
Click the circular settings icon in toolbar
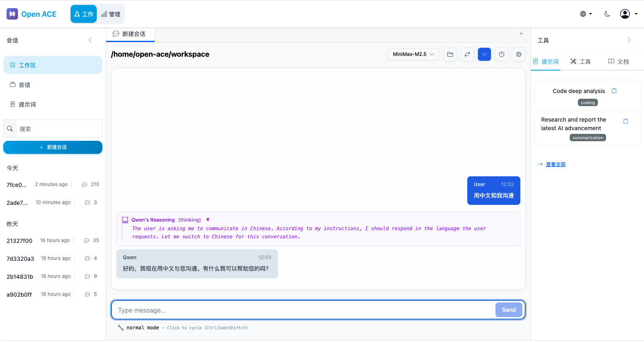tap(519, 54)
